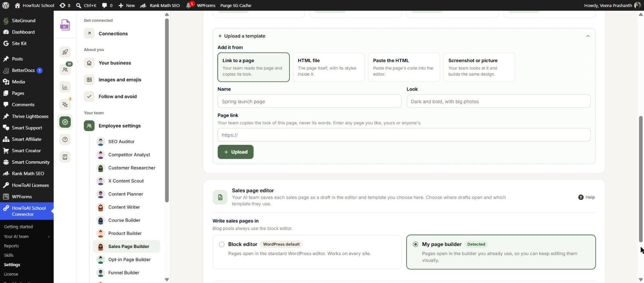This screenshot has height=283, width=644.
Task: Open the Getting started submenu link
Action: (18, 227)
